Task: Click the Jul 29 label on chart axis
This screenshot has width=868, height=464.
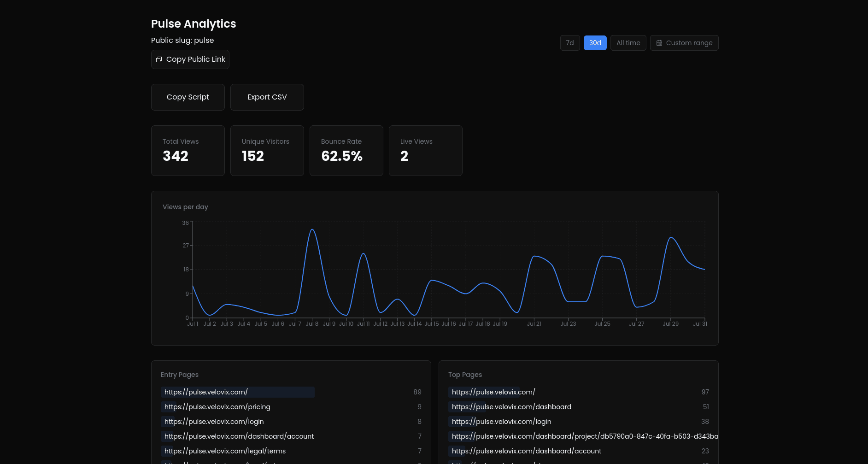Action: click(670, 324)
